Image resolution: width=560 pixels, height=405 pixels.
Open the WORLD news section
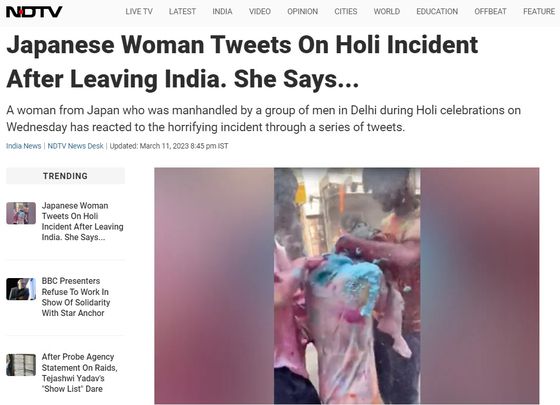click(x=387, y=11)
